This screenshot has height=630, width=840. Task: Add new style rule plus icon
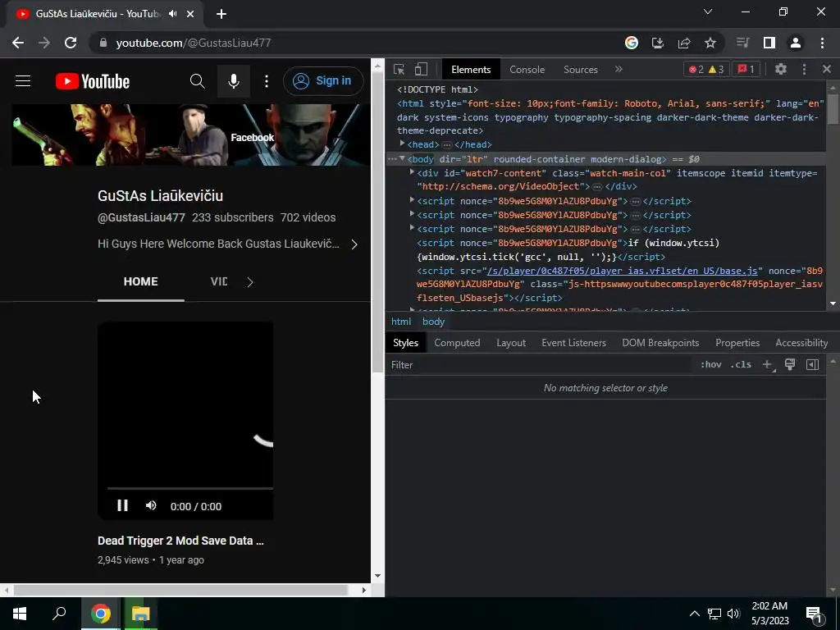pos(768,365)
